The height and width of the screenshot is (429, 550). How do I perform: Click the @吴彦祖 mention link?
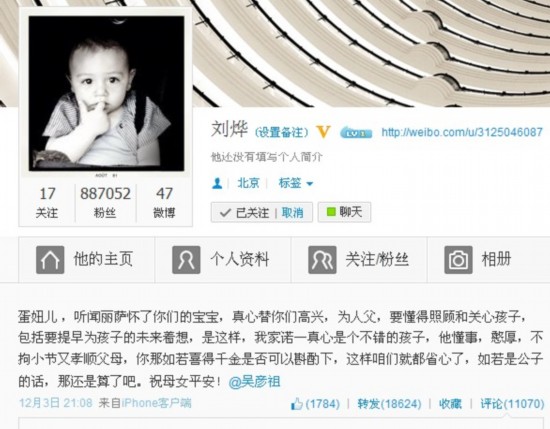point(254,382)
